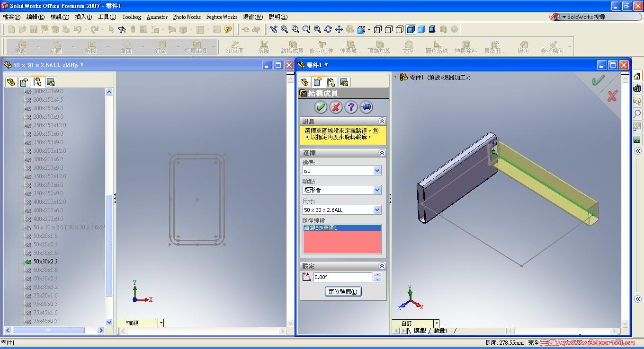Select the Zoom to Fit tool
This screenshot has height=349, width=644.
285,29
